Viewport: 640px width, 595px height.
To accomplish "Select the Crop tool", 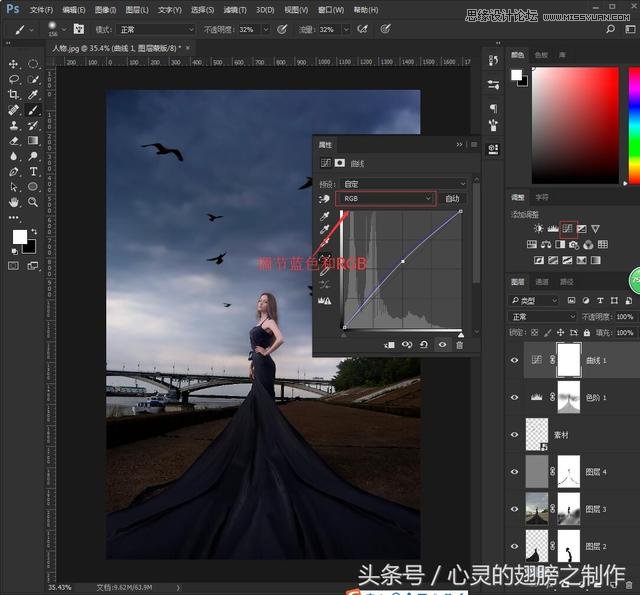I will tap(14, 95).
